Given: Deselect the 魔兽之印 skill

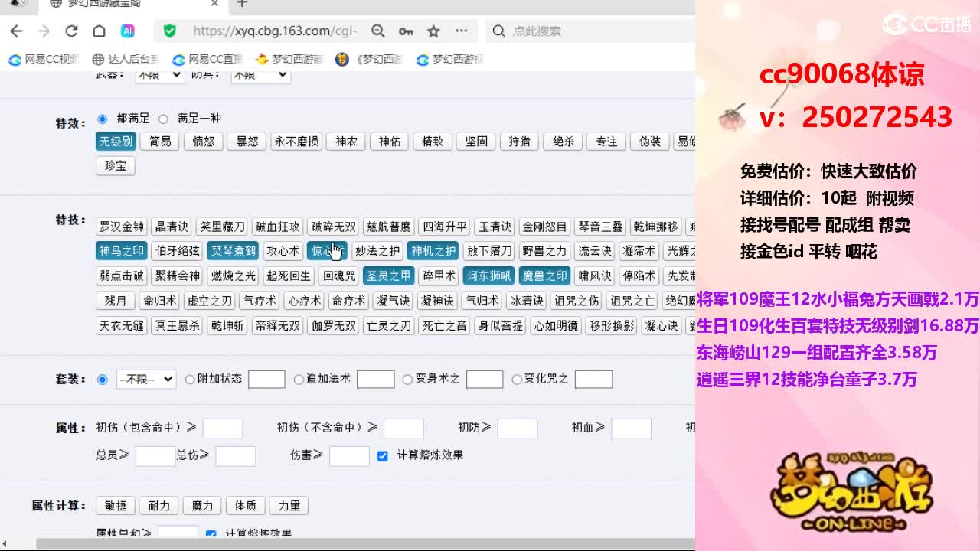Looking at the screenshot, I should click(x=544, y=275).
